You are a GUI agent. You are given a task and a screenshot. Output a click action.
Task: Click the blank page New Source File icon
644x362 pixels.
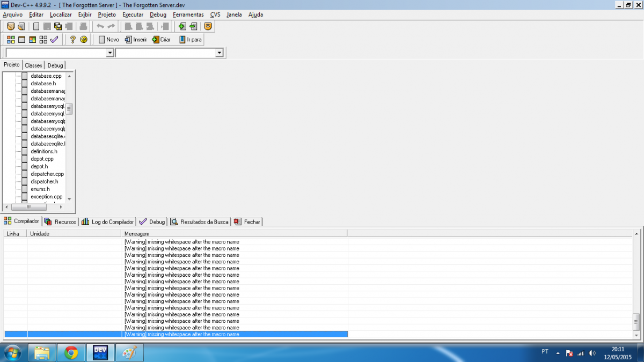[36, 26]
